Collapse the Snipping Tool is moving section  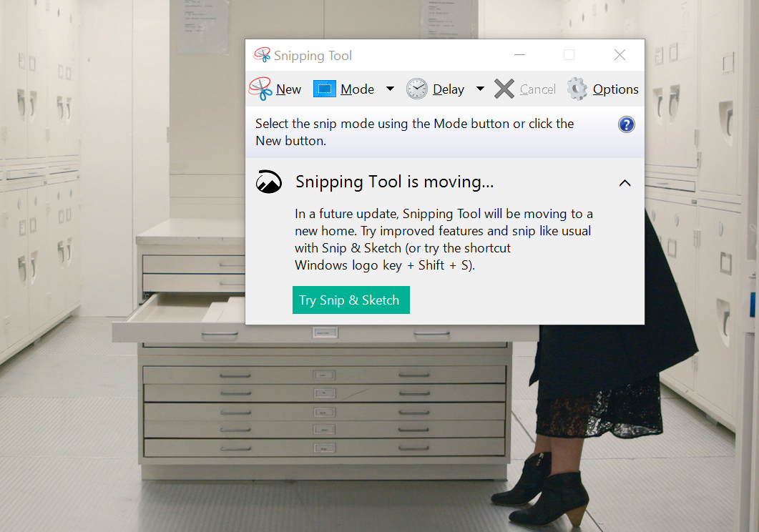(x=625, y=183)
